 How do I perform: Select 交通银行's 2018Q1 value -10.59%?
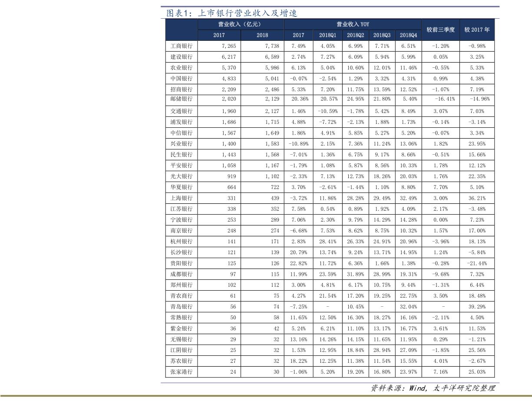coord(328,111)
